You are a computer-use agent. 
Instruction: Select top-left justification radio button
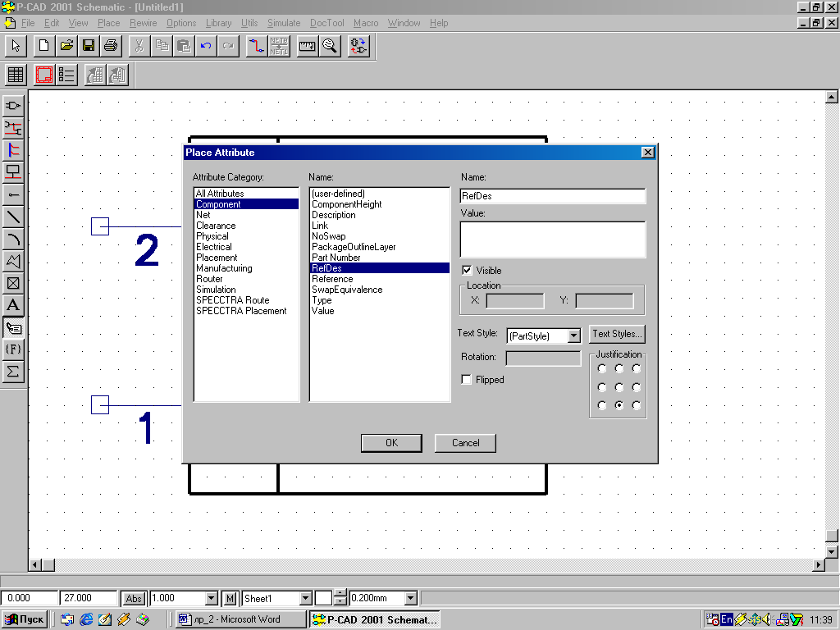[x=601, y=368]
